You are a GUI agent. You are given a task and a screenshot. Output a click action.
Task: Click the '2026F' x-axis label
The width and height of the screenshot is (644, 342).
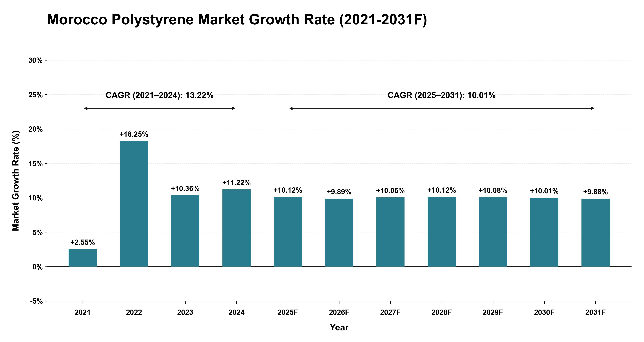point(339,312)
